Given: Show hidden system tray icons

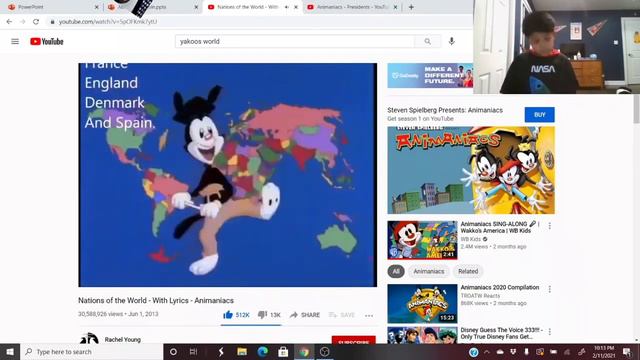Looking at the screenshot, I should coord(487,352).
